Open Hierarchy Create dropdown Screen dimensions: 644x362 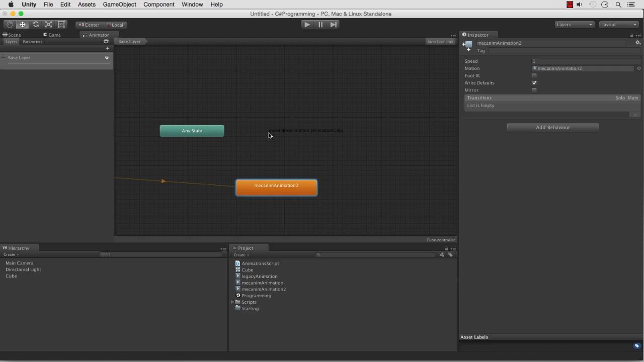pos(11,254)
